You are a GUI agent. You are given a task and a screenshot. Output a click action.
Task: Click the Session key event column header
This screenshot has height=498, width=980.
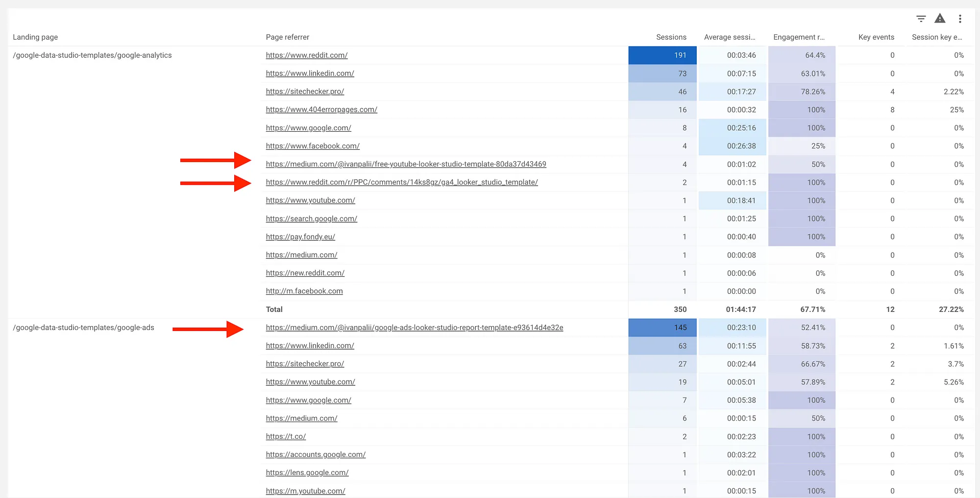click(x=937, y=37)
